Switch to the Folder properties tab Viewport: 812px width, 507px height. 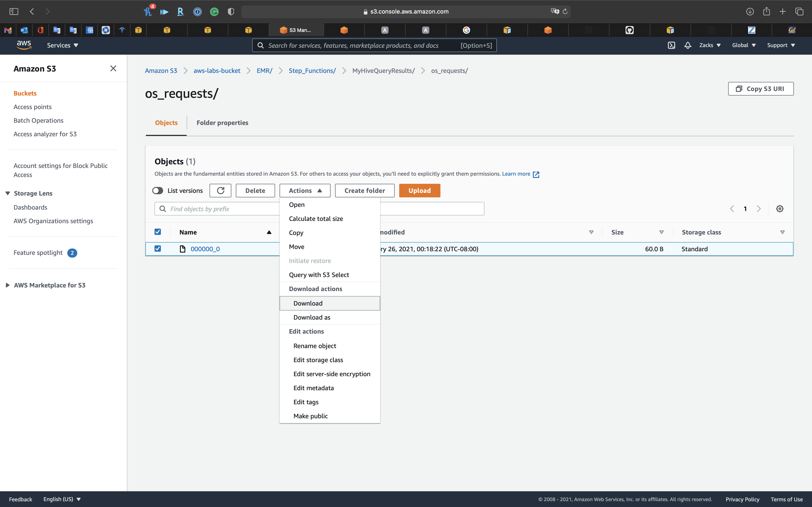point(222,123)
